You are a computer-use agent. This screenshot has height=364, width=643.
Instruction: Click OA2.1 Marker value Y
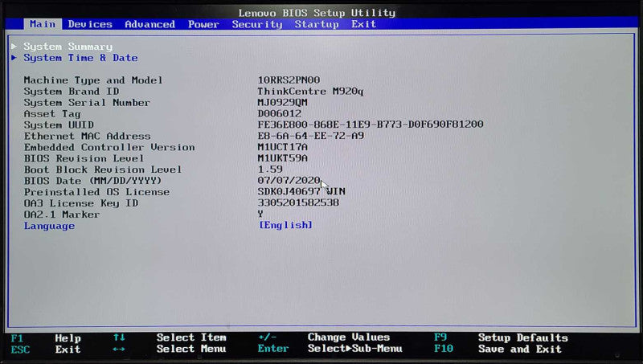coord(260,214)
